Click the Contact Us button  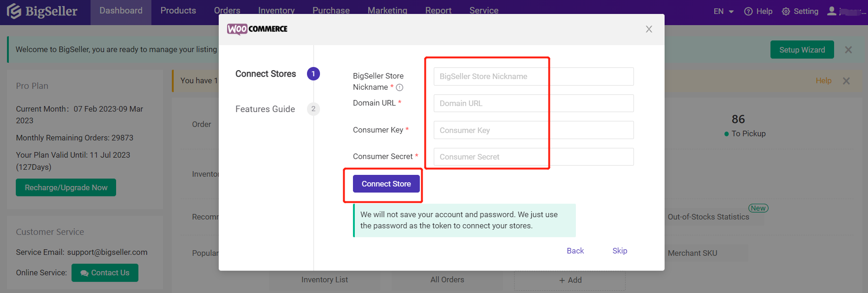(x=105, y=273)
